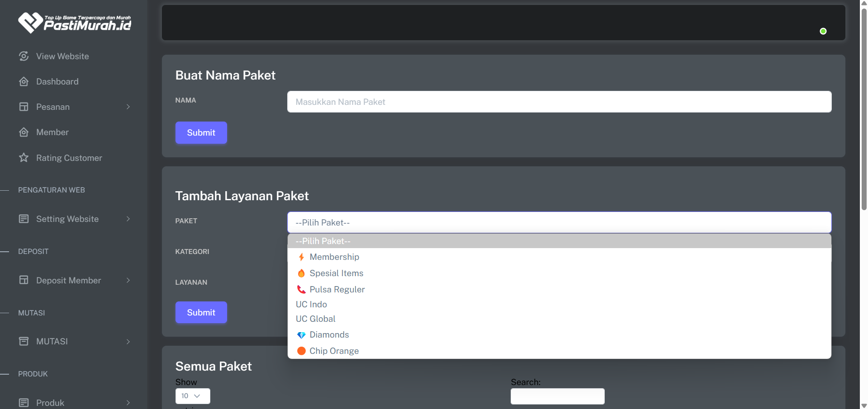This screenshot has height=409, width=868.
Task: Click the MUTASI archive icon
Action: coord(24,341)
